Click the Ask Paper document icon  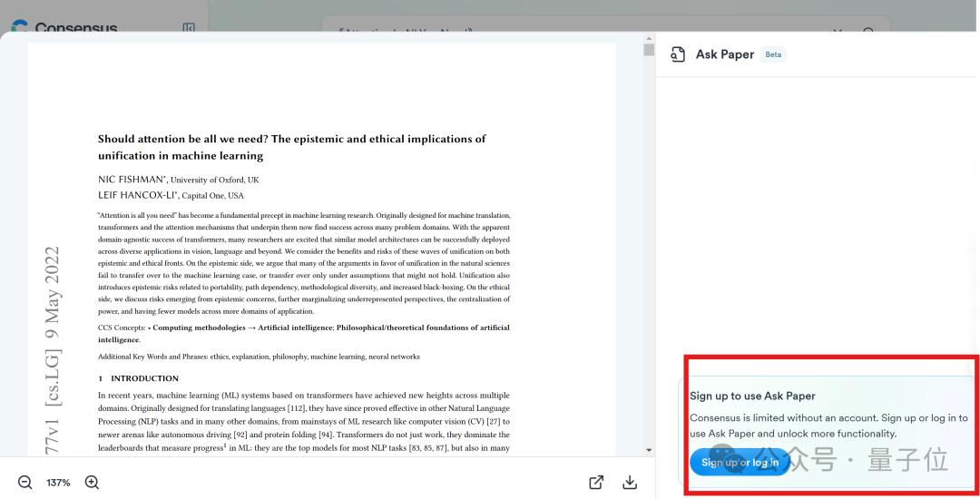point(678,54)
